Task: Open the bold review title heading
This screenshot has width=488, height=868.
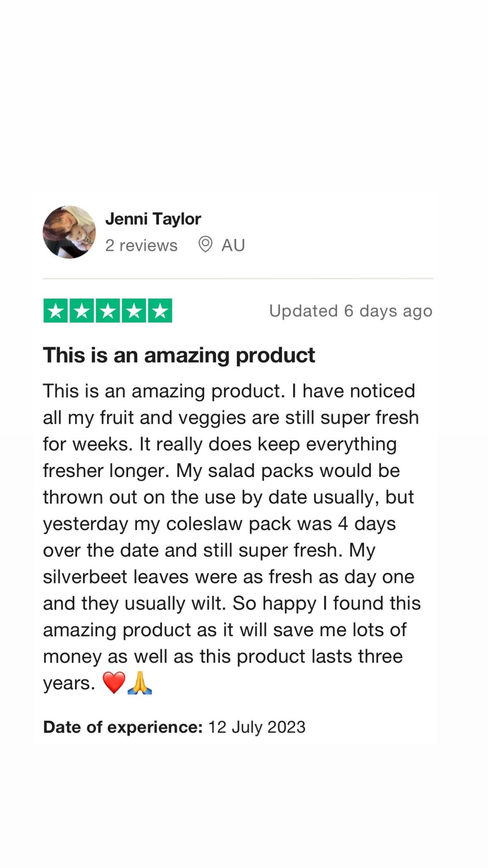Action: [x=179, y=355]
